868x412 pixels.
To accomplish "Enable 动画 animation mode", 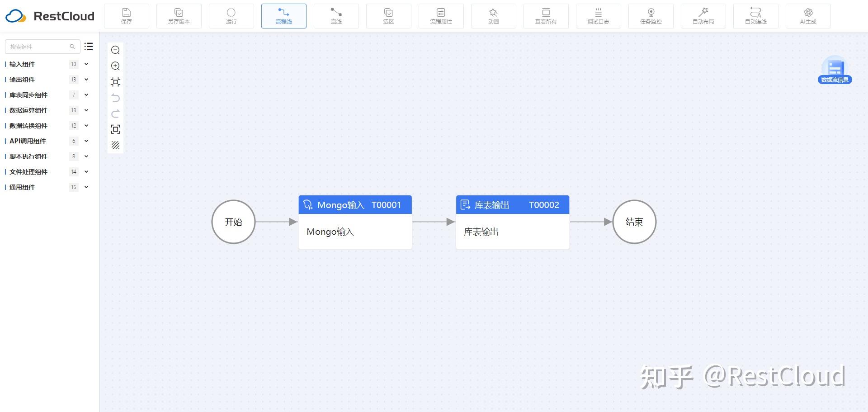I will coord(493,15).
